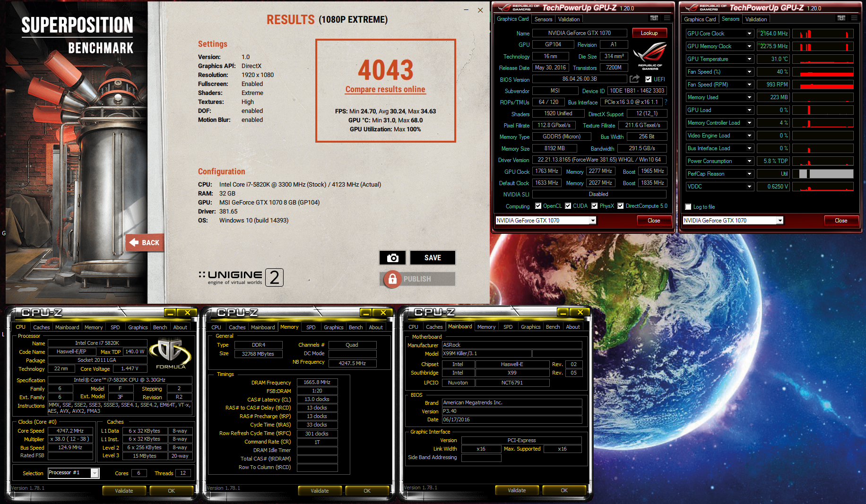The height and width of the screenshot is (504, 866).
Task: Open the hamburger menu in GPU-Z Graphics Card window
Action: [x=667, y=18]
